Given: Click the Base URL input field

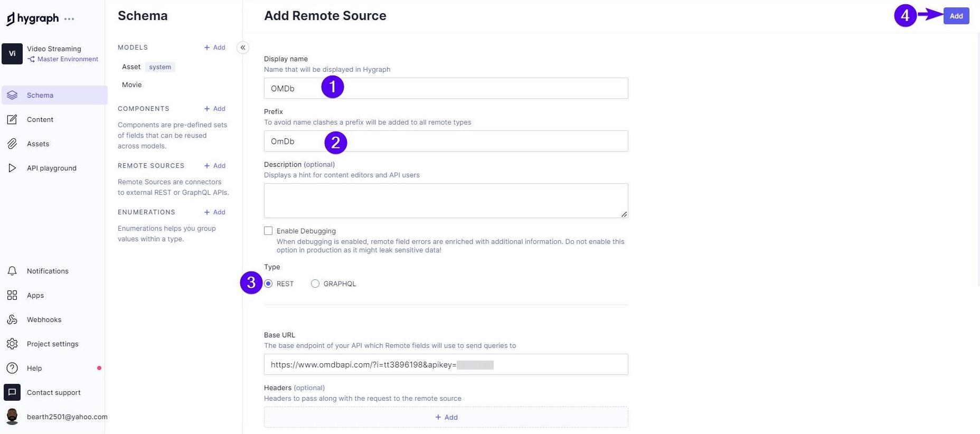Looking at the screenshot, I should (x=446, y=364).
